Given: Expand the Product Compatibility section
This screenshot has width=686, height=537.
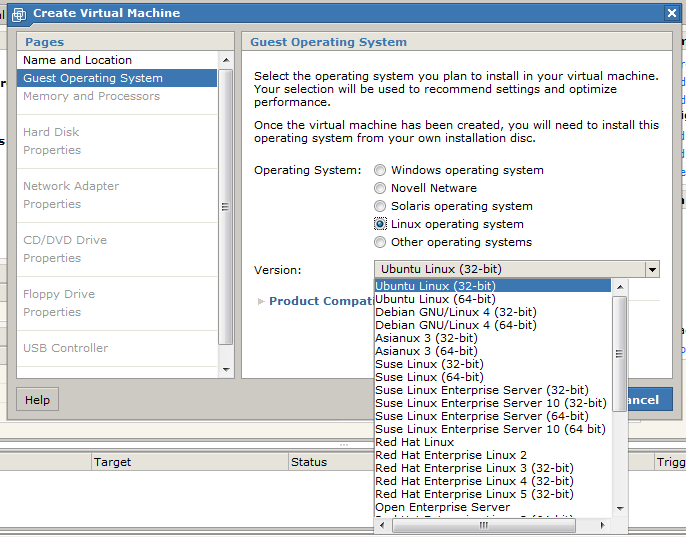Looking at the screenshot, I should (262, 301).
